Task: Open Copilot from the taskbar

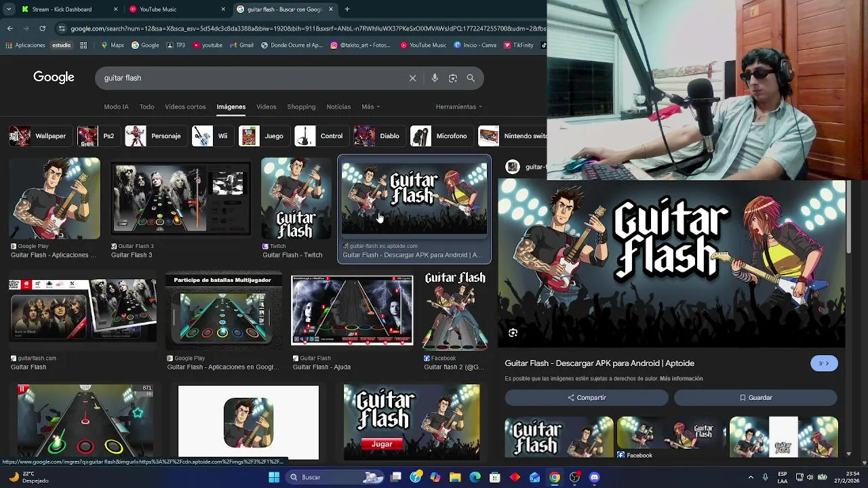Action: click(x=435, y=477)
